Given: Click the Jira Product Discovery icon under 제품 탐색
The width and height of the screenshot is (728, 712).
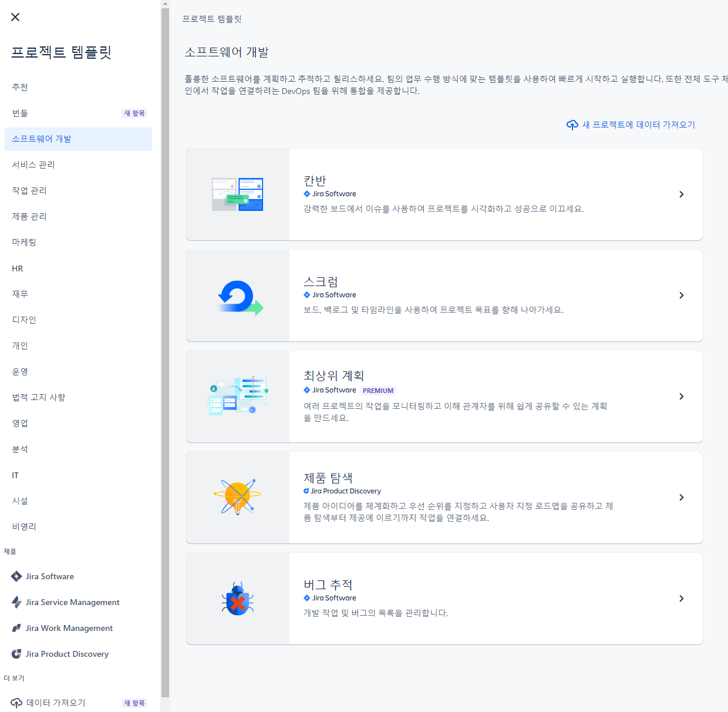Looking at the screenshot, I should pos(306,491).
